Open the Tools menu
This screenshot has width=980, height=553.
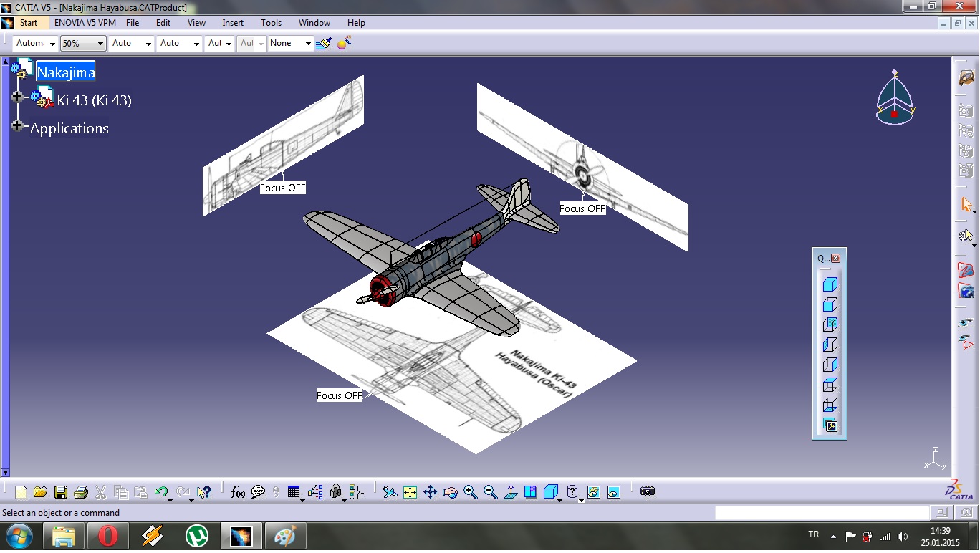271,23
